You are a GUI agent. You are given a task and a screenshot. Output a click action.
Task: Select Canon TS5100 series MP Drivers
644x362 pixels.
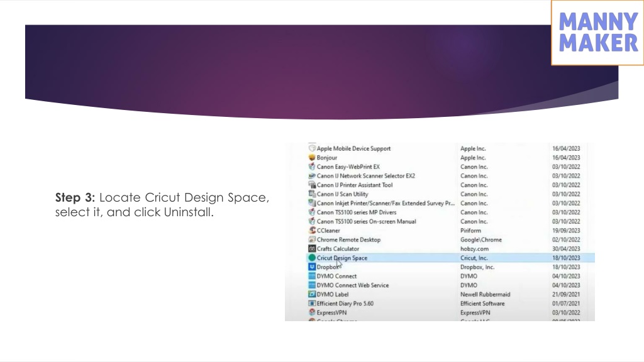pos(356,212)
